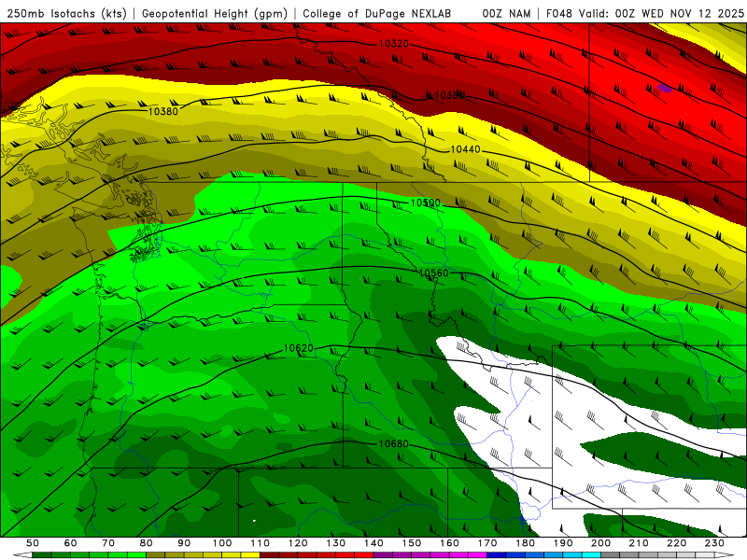Click the legend tick label 160
The height and width of the screenshot is (560, 747).
click(449, 543)
